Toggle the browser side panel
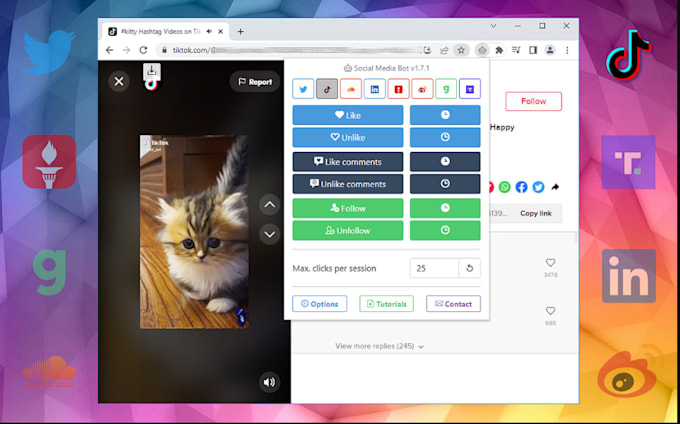 tap(533, 50)
